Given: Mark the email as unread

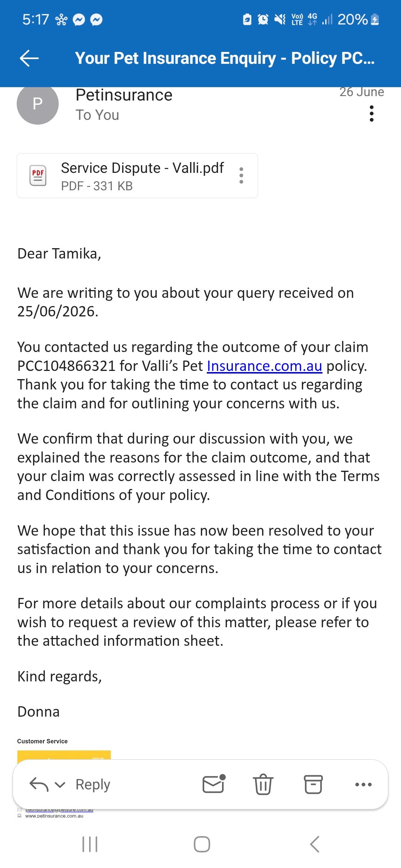Looking at the screenshot, I should coord(214,784).
